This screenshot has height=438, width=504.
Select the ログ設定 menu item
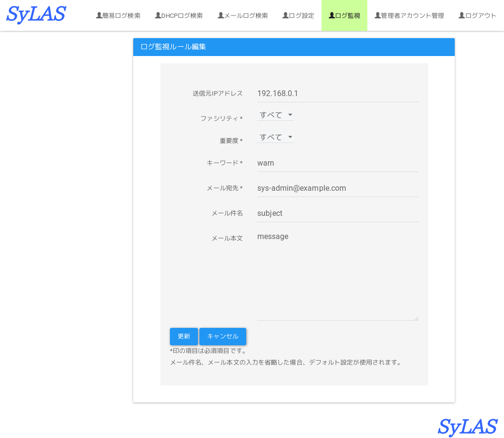pyautogui.click(x=298, y=15)
